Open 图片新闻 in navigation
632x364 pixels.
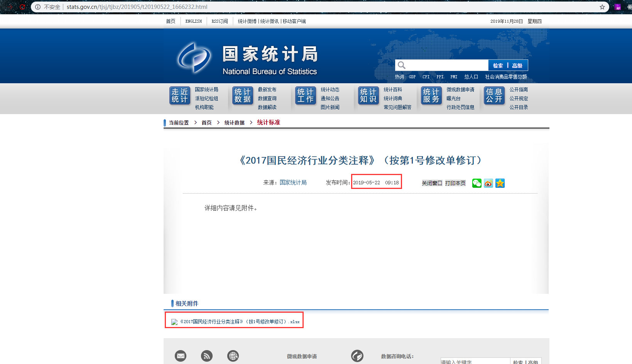pos(330,107)
